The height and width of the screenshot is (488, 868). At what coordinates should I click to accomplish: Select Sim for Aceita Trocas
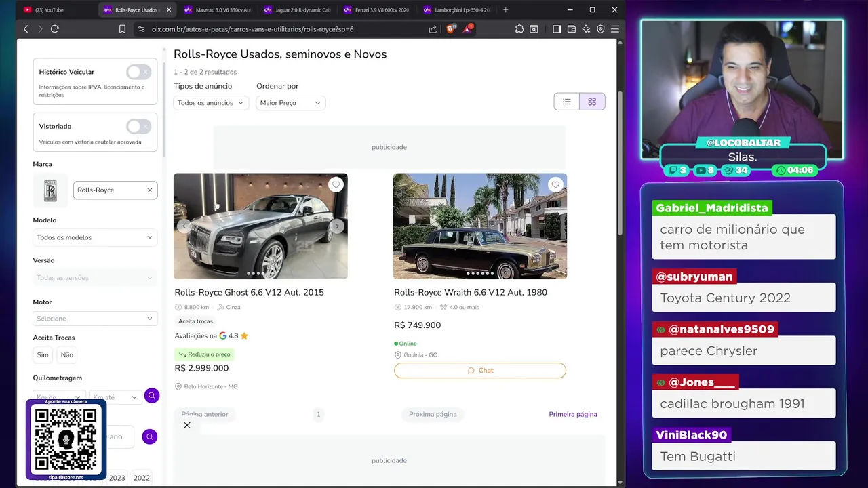pos(43,354)
